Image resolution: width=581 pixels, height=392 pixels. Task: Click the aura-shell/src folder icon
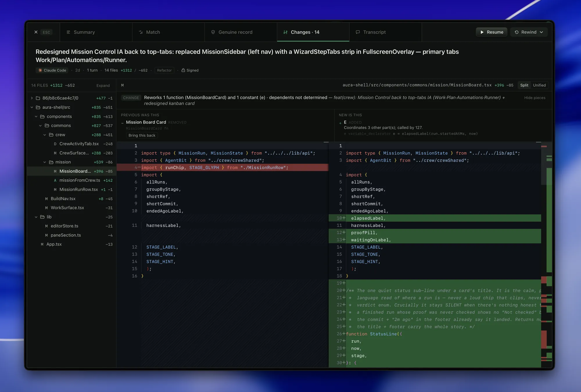(38, 107)
